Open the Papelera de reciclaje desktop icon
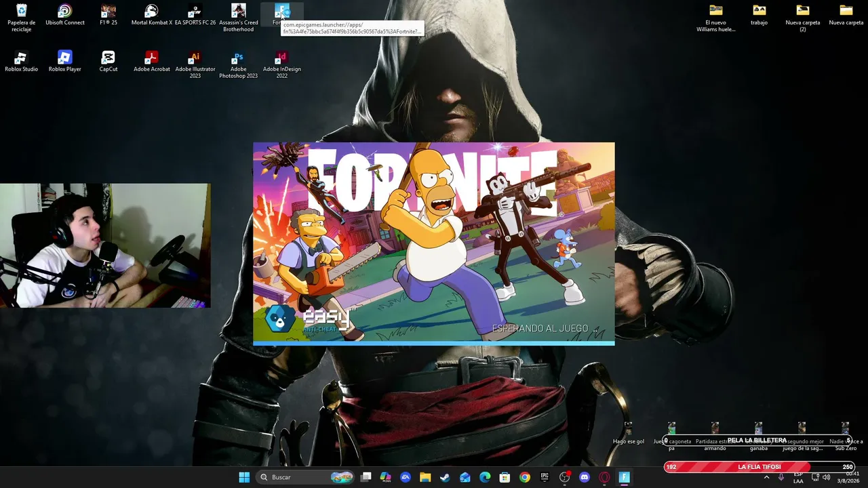This screenshot has width=868, height=488. tap(21, 18)
